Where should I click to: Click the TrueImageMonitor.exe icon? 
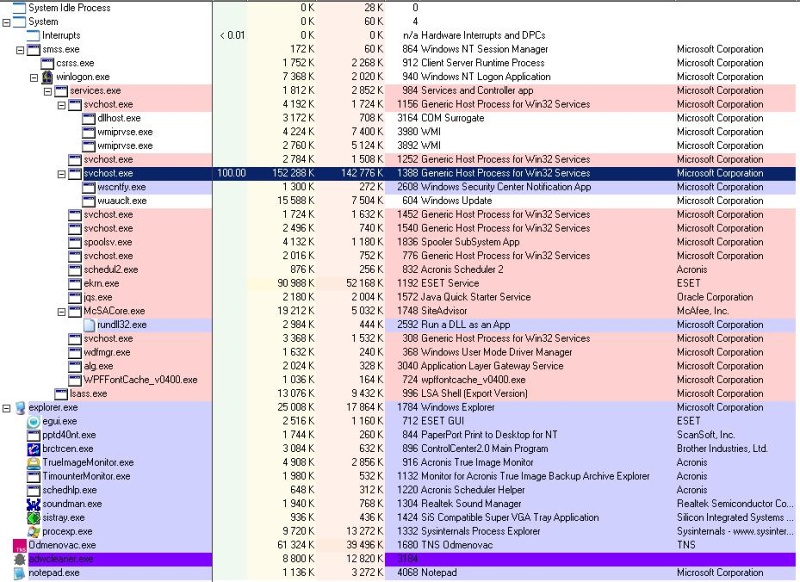click(x=34, y=463)
